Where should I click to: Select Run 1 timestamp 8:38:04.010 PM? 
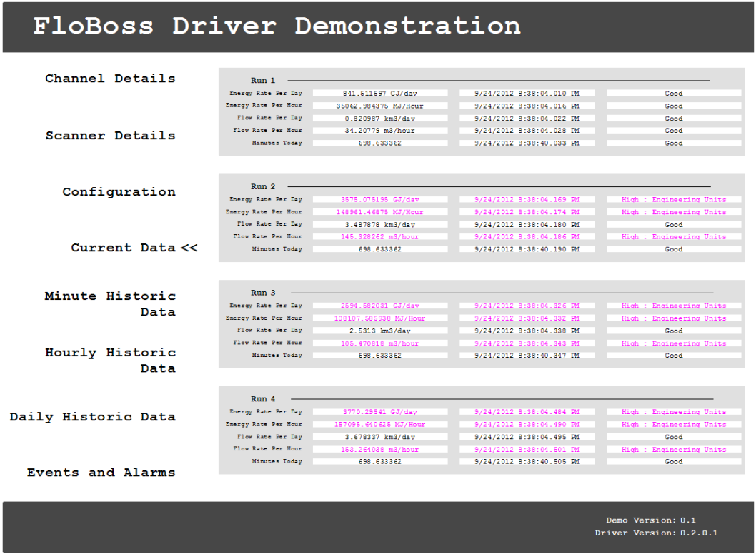527,94
